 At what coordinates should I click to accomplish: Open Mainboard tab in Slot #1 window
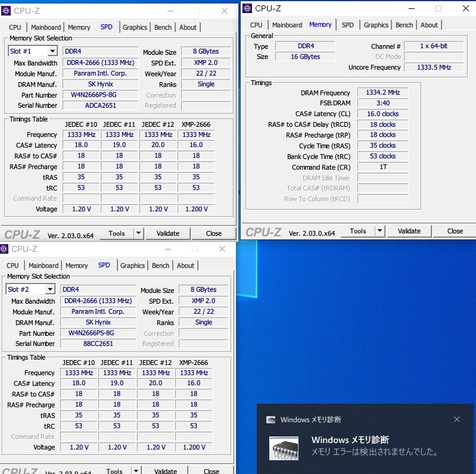(46, 27)
